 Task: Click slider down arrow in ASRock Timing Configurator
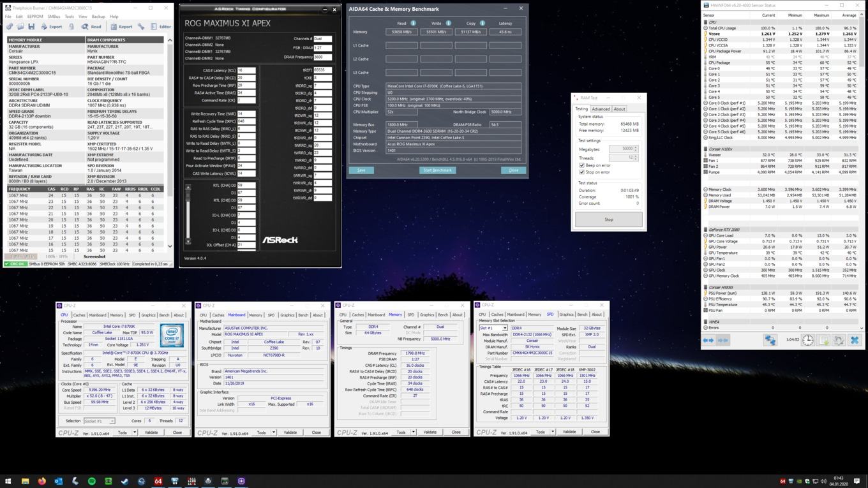pos(188,242)
